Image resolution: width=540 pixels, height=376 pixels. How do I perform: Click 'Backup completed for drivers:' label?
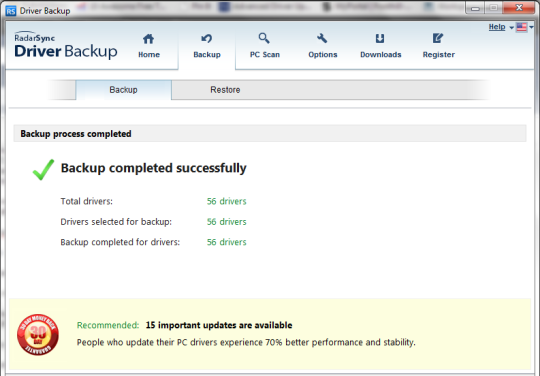click(x=120, y=242)
